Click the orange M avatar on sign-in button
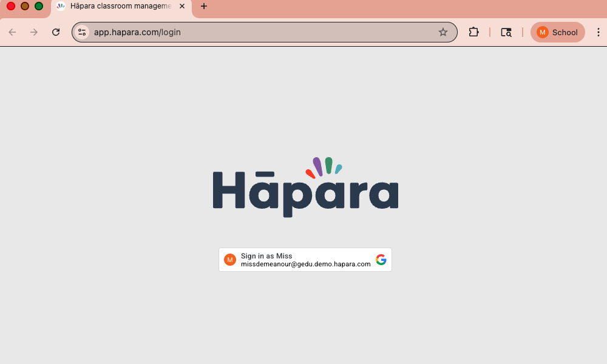Image resolution: width=607 pixels, height=364 pixels. (x=230, y=260)
